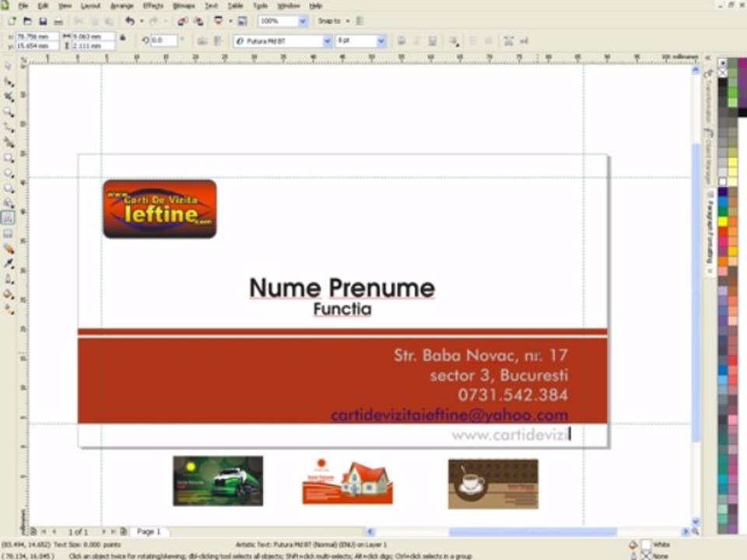Viewport: 747px width, 560px height.
Task: Open the Application launcher icon
Action: [219, 21]
